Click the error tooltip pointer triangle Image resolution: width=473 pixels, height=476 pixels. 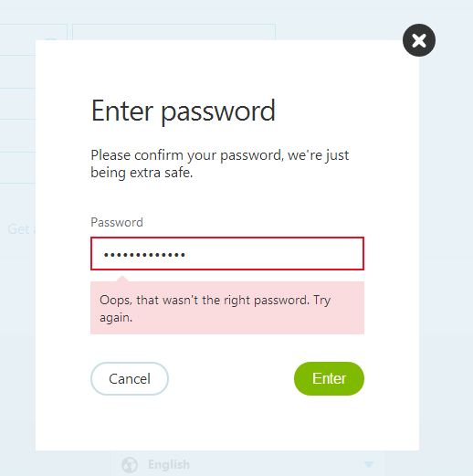coord(122,279)
